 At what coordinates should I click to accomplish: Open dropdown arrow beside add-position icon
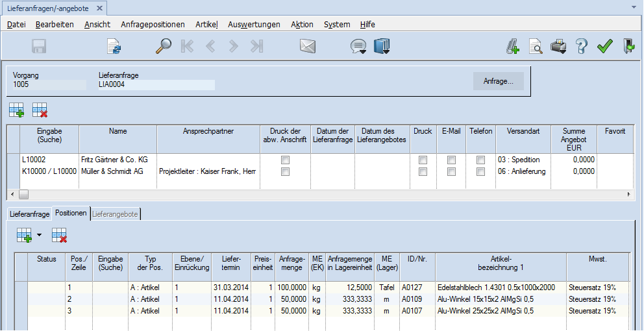(39, 236)
